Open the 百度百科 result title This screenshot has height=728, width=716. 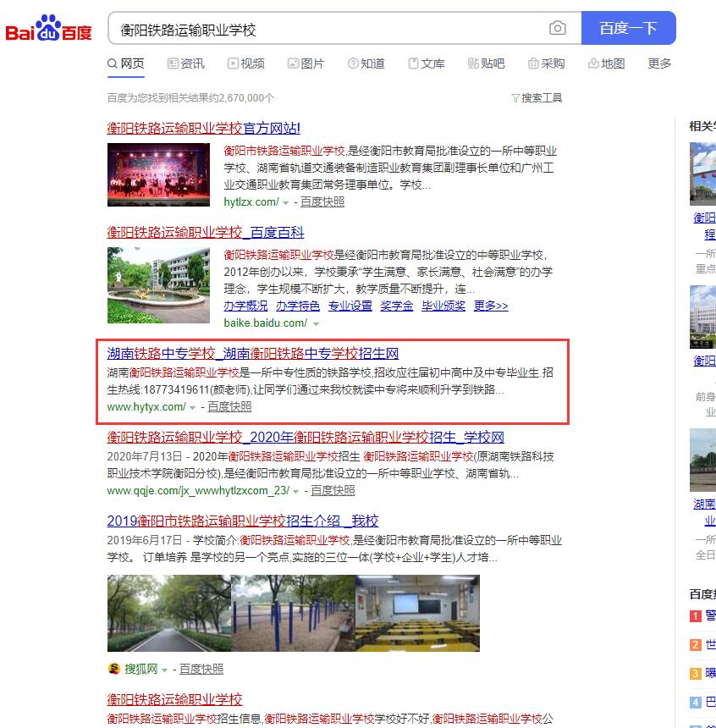pos(206,233)
